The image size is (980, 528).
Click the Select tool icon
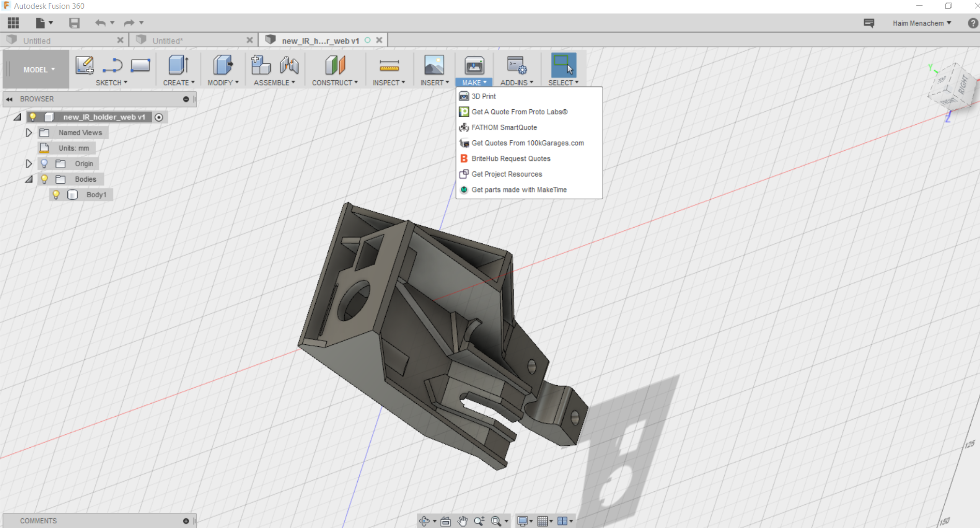pos(563,65)
